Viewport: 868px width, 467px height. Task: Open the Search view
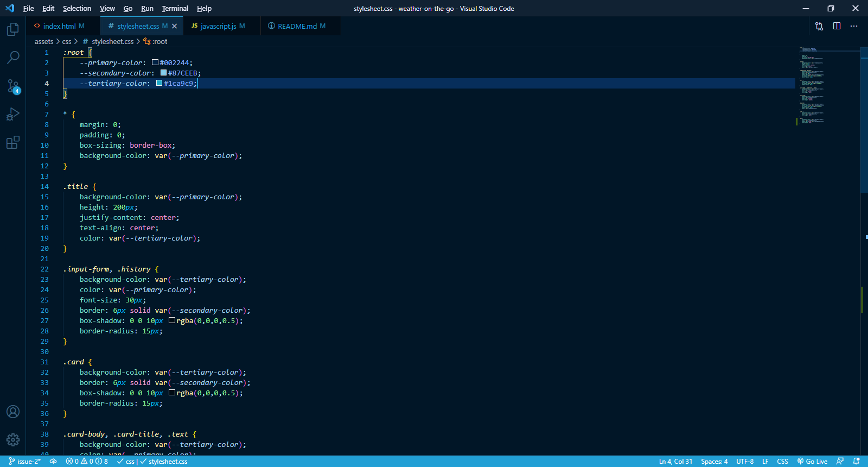pos(13,57)
